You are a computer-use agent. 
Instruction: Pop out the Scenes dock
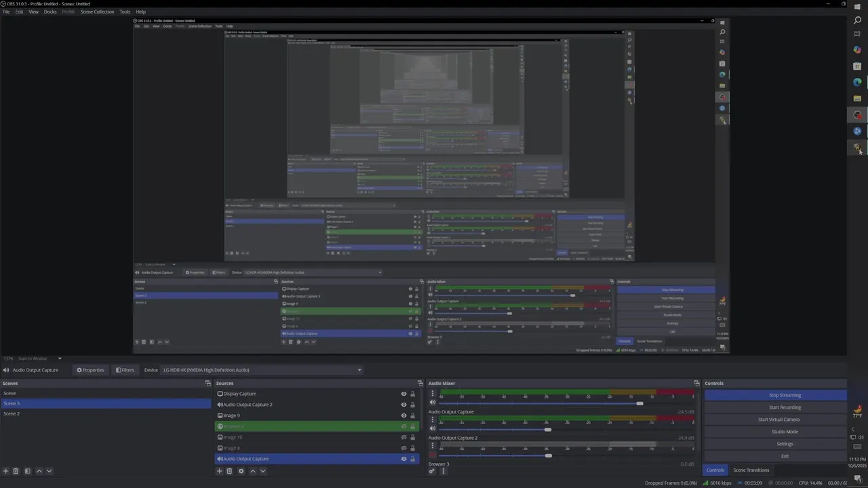tap(208, 383)
